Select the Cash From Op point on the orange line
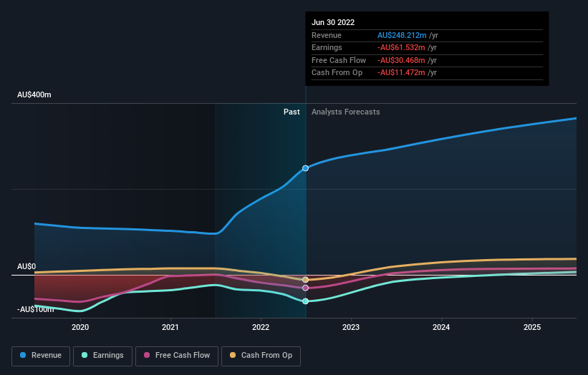 tap(306, 280)
